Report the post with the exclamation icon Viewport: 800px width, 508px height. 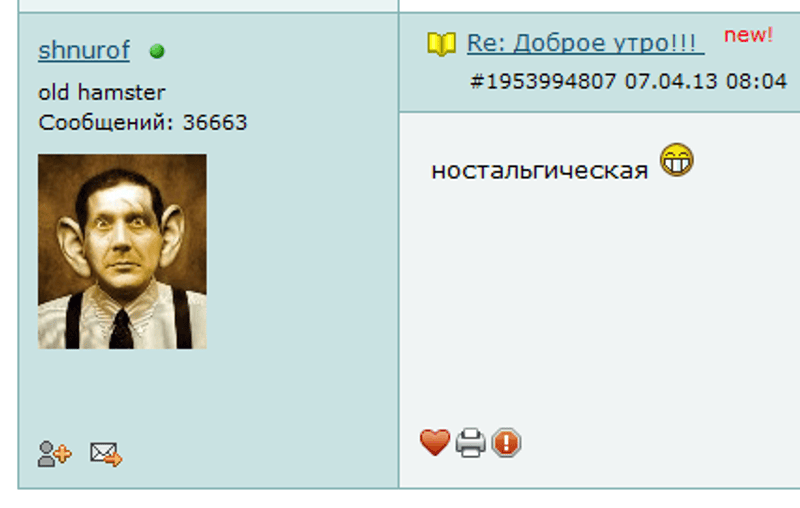pos(506,442)
